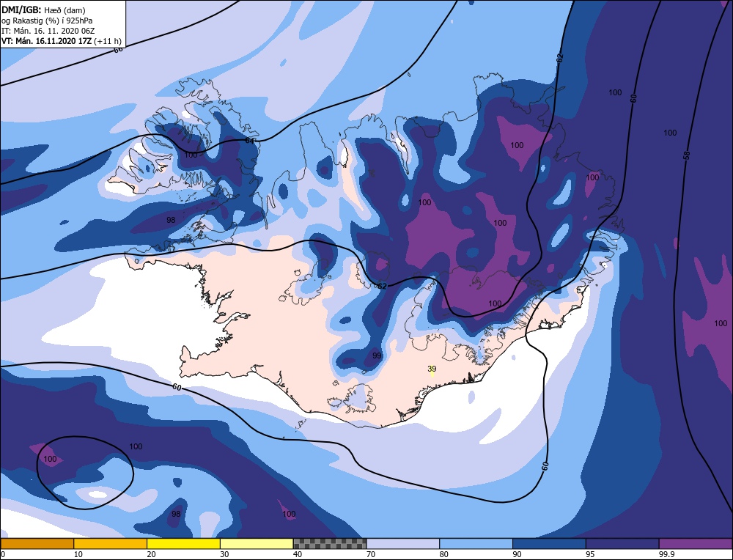
Task: Click the 'IT: Mán. 16. 11. 2020 06Z' line
Action: 48,31
